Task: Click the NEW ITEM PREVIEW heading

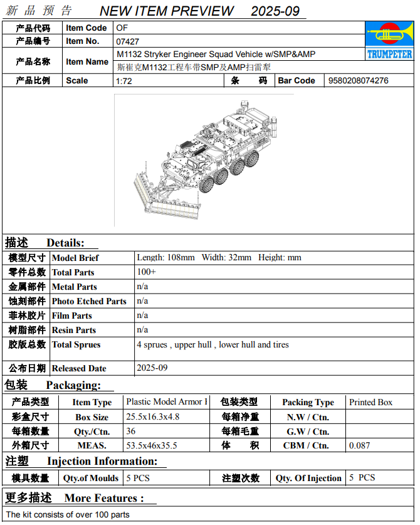Action: 166,11
